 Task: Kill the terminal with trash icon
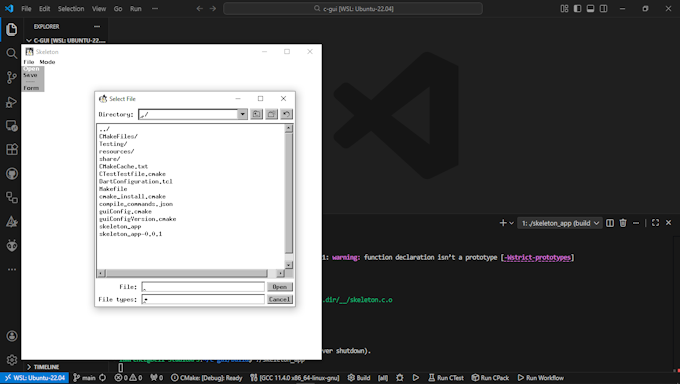(623, 223)
